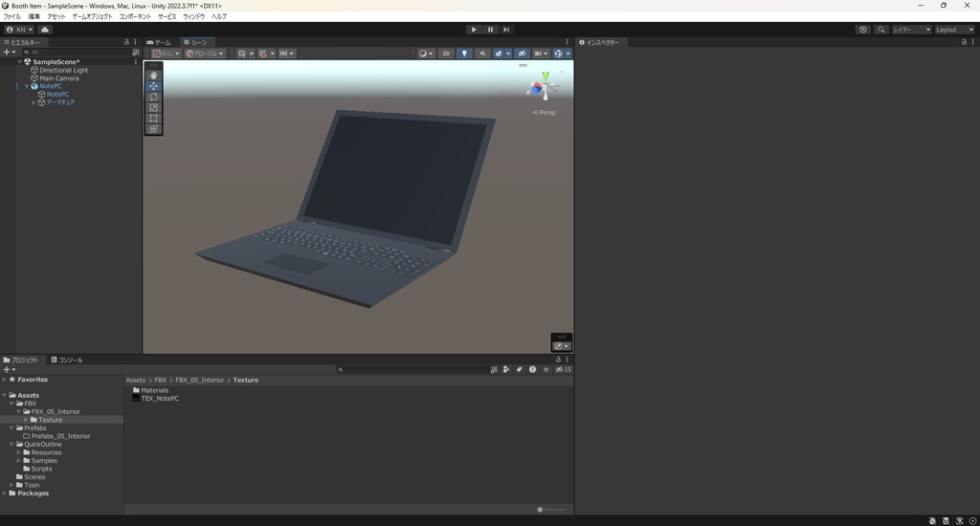Open the レイヤー (Layers) dropdown
Viewport: 980px width, 526px height.
click(x=911, y=30)
